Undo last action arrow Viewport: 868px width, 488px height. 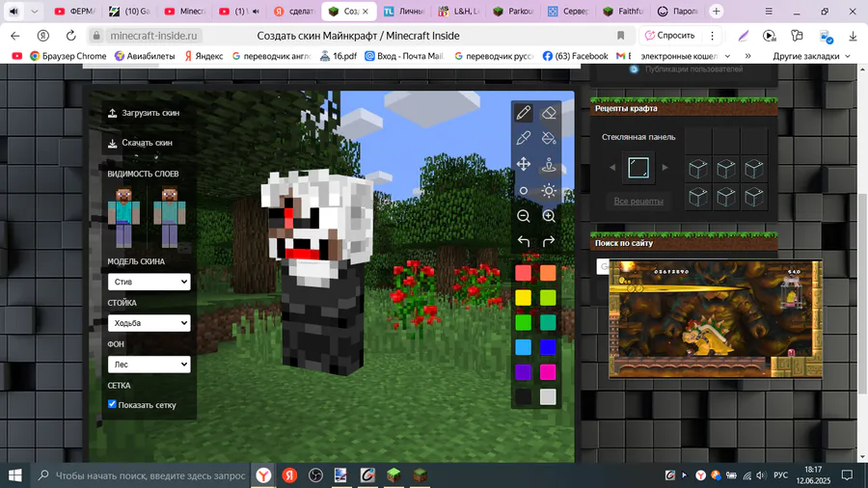pos(523,241)
